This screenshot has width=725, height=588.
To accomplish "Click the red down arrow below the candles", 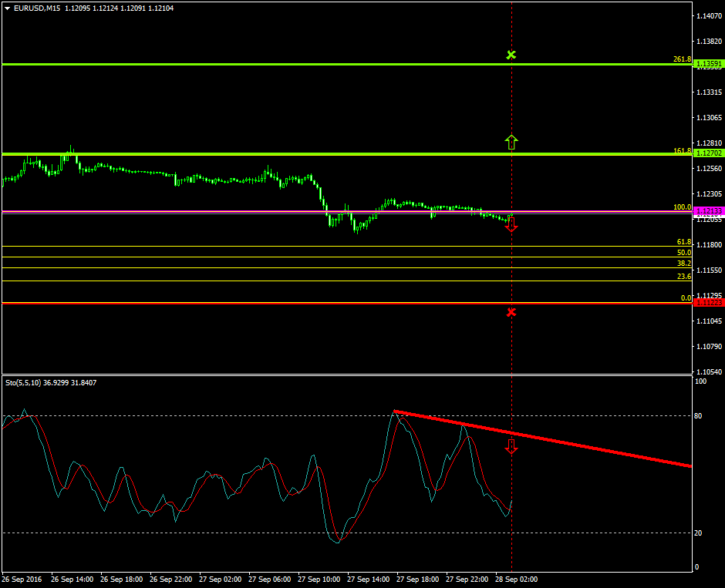I will 511,224.
